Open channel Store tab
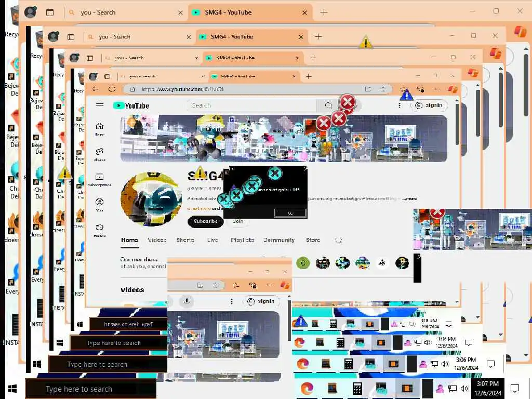 [313, 240]
